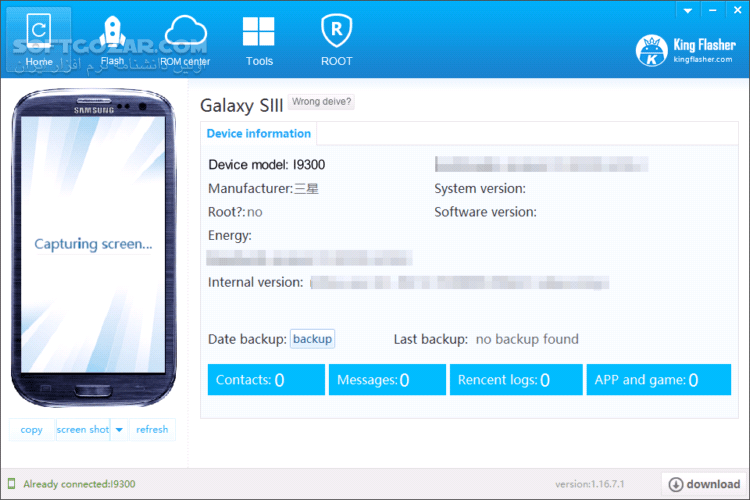The image size is (750, 500).
Task: Click the connected device icon in status bar
Action: click(x=12, y=485)
